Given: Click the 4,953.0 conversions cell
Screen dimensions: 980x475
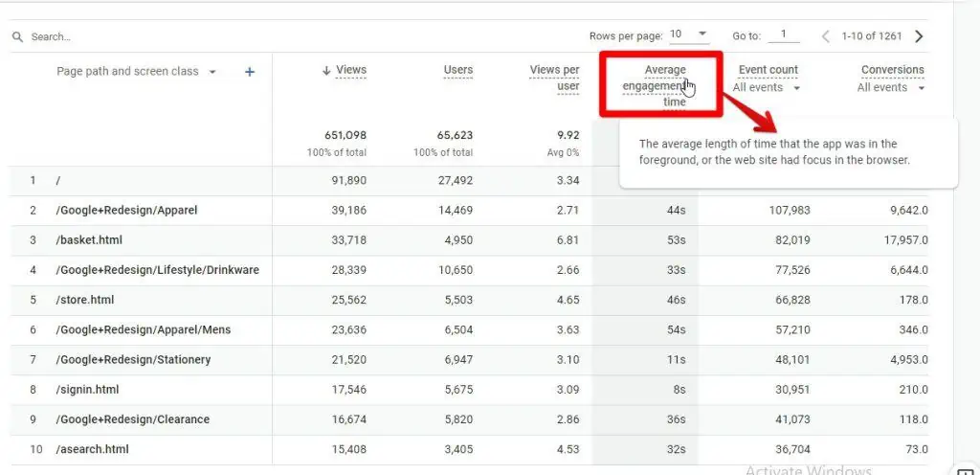Looking at the screenshot, I should (909, 359).
